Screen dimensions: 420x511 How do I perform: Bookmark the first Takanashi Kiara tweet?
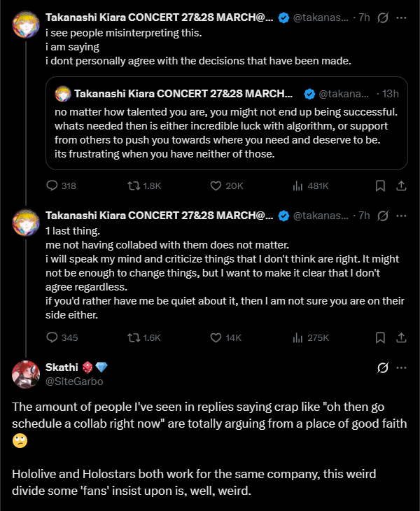[x=380, y=185]
